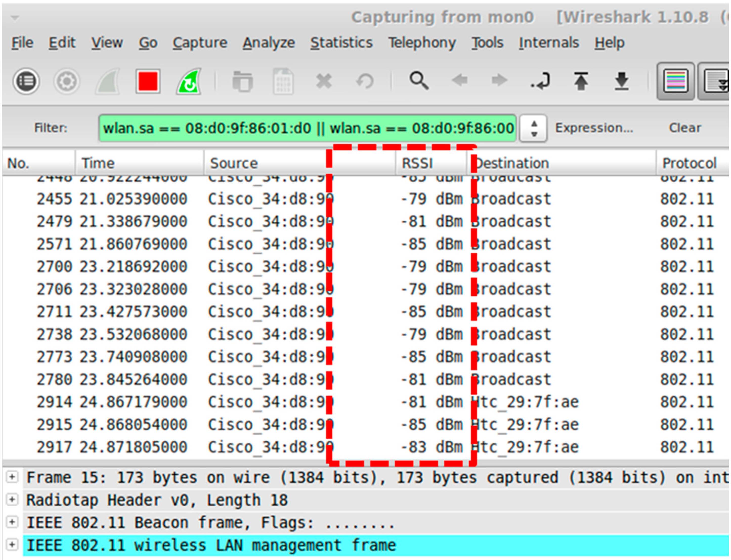
Task: Expand the Frame 15 details row
Action: click(12, 477)
